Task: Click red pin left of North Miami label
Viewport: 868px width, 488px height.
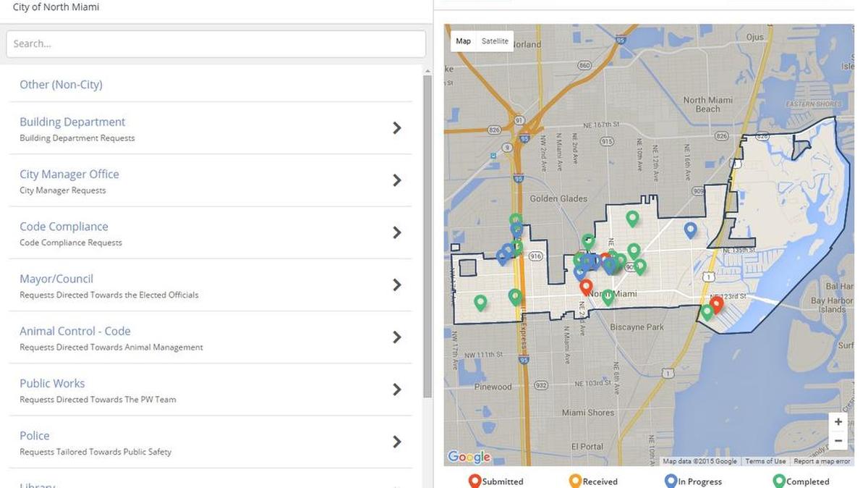Action: pyautogui.click(x=586, y=287)
